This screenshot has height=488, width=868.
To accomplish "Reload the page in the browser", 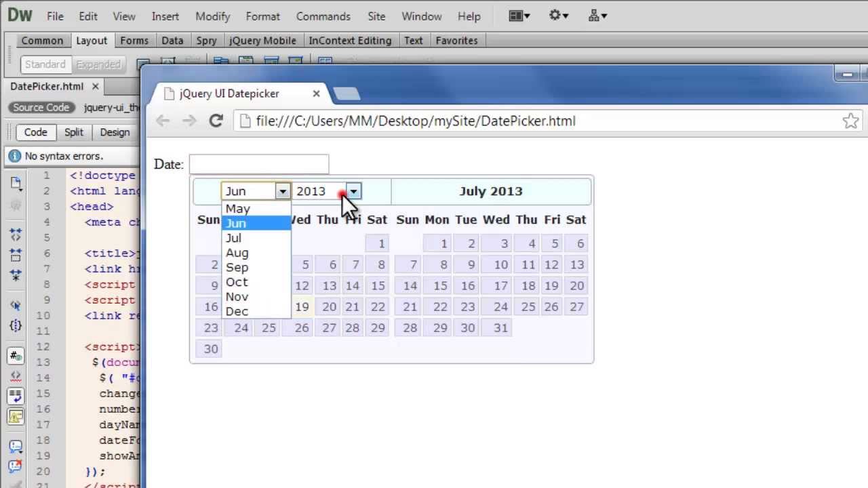I will tap(216, 121).
